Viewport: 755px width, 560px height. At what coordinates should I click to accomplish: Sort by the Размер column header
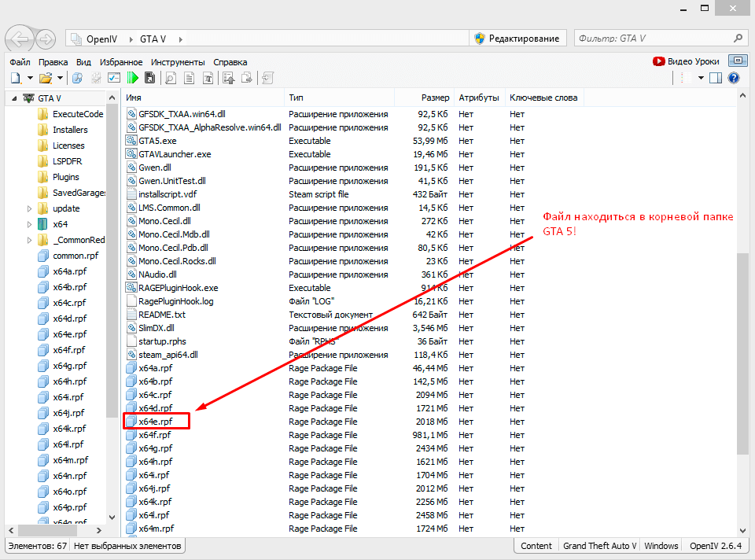[424, 98]
